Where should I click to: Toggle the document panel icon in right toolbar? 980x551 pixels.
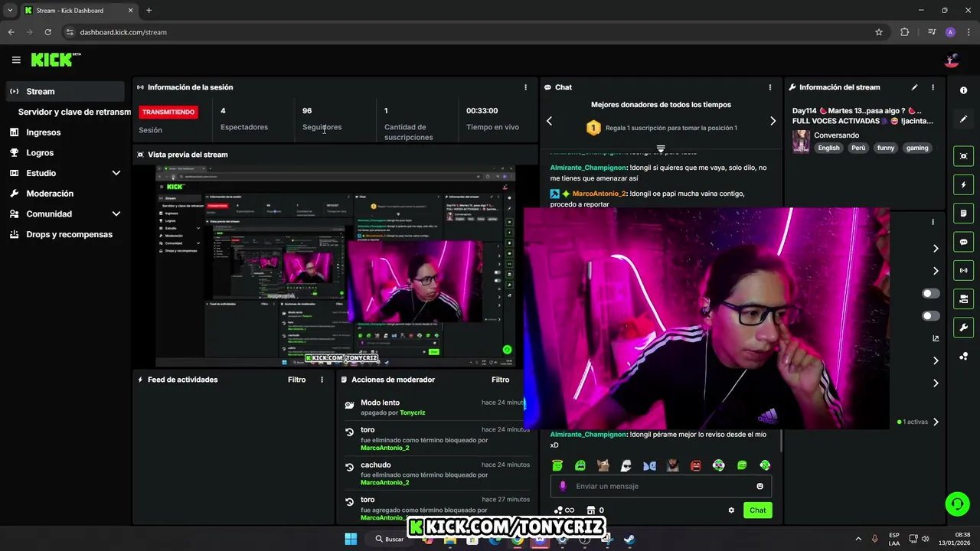pos(963,214)
